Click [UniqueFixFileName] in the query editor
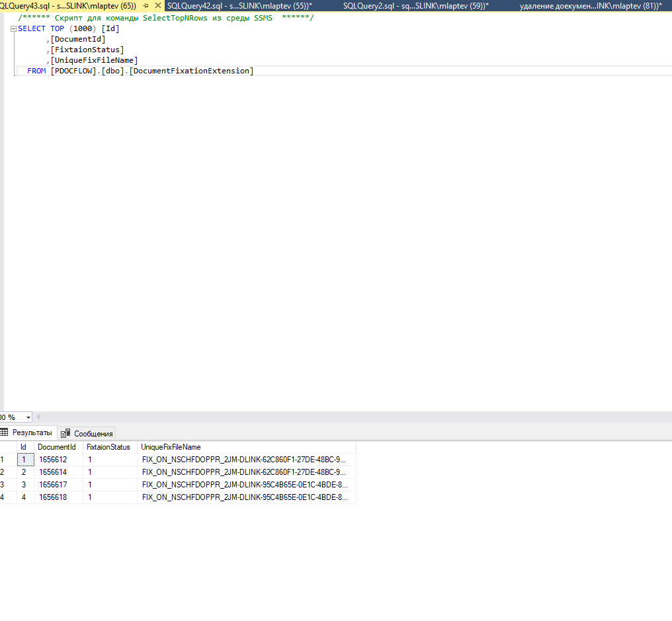The height and width of the screenshot is (621, 672). [94, 60]
